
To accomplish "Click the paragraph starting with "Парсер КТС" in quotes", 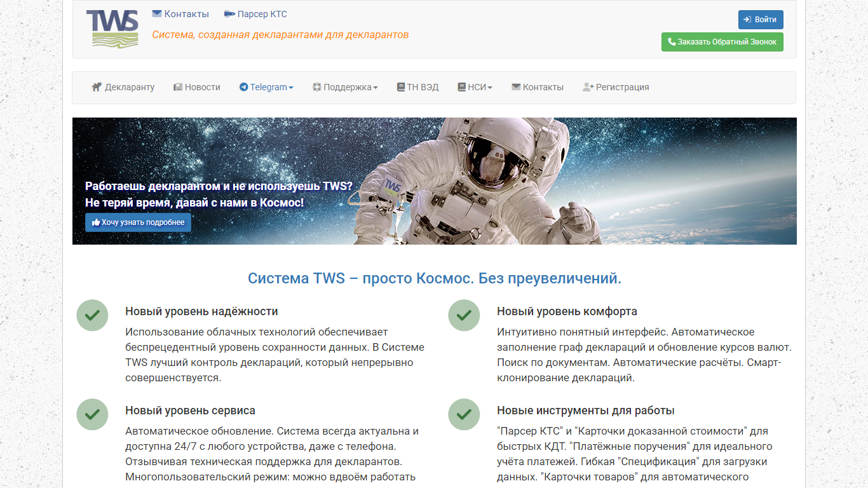I will (635, 454).
